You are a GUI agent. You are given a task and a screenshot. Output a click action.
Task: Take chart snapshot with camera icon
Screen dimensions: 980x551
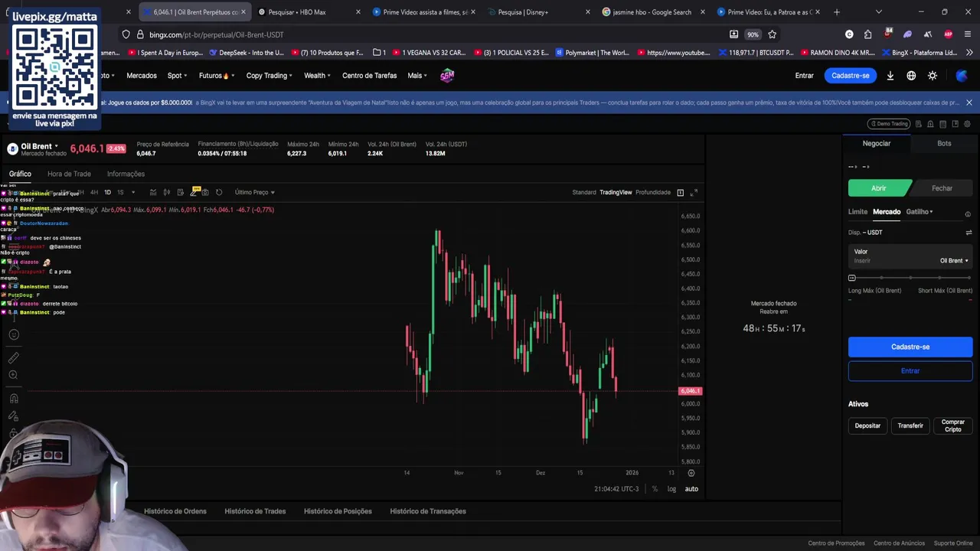tap(205, 192)
